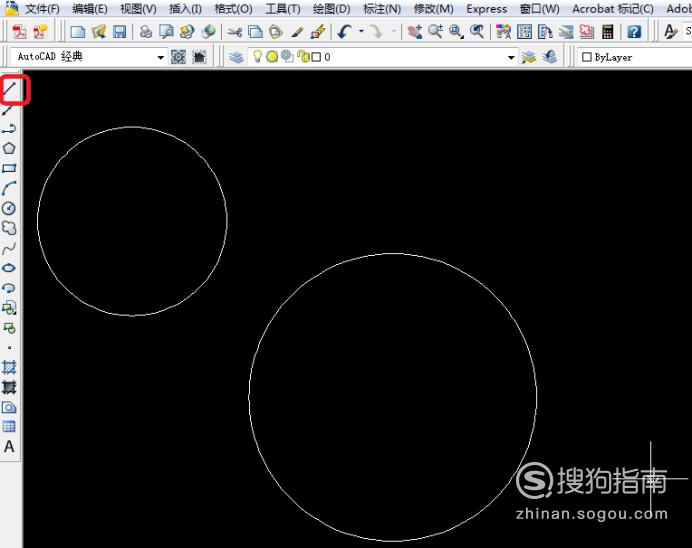The width and height of the screenshot is (692, 548).
Task: Click the Table tool
Action: click(9, 427)
